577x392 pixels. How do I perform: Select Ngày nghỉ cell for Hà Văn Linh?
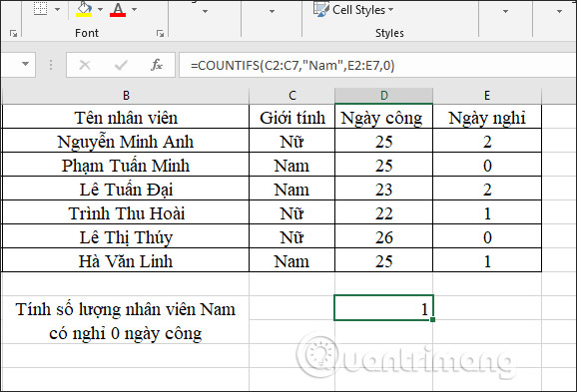tap(487, 261)
